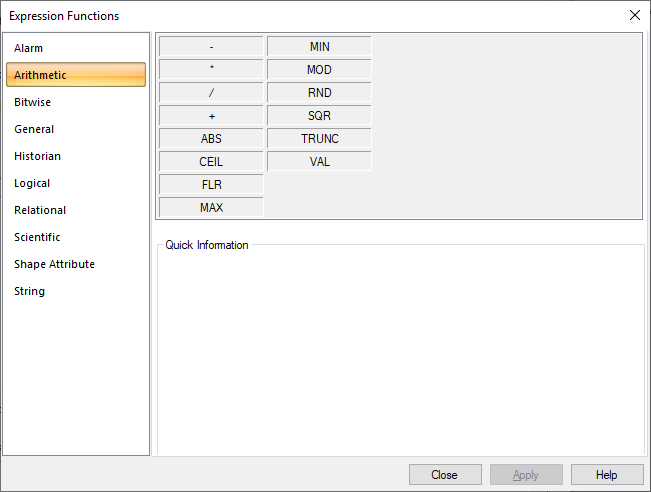The height and width of the screenshot is (492, 651).
Task: Open Help for expression functions
Action: (x=607, y=475)
